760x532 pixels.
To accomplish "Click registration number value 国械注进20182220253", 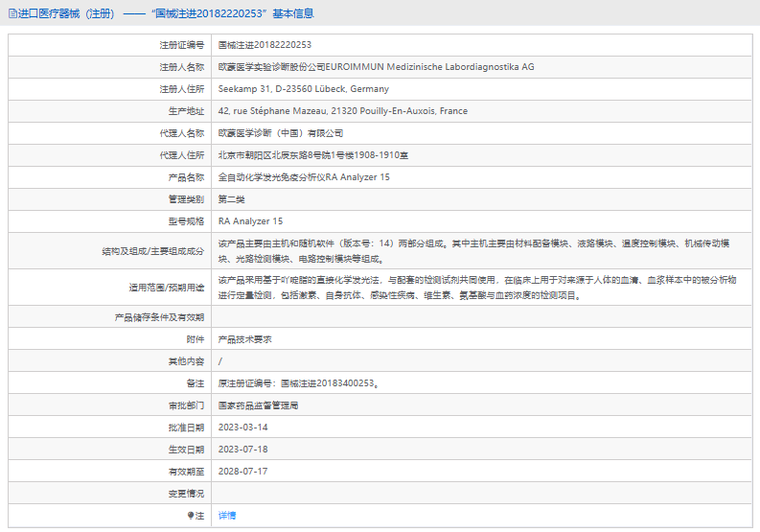I will [265, 45].
